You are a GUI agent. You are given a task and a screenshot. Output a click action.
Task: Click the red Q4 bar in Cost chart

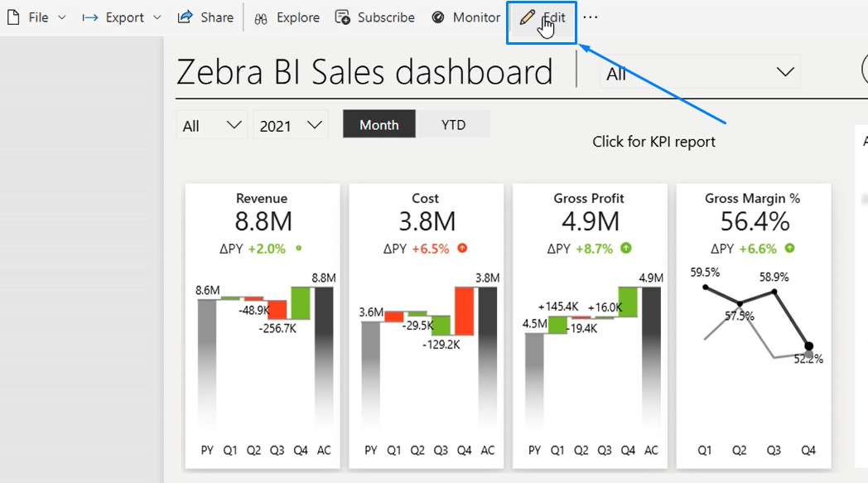coord(463,311)
